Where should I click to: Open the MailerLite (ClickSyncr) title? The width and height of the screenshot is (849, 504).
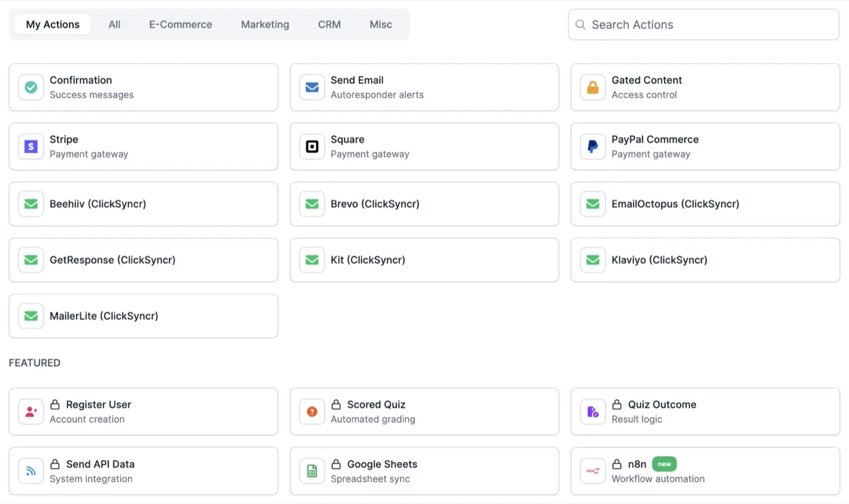(104, 316)
